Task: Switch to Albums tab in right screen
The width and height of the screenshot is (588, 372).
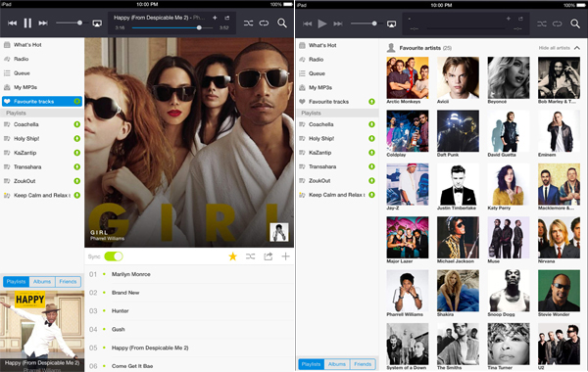Action: (337, 364)
